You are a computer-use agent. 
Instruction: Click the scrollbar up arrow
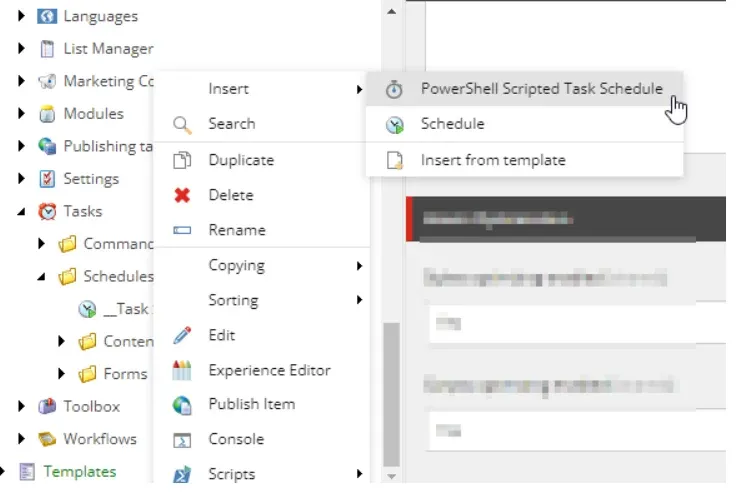(391, 11)
